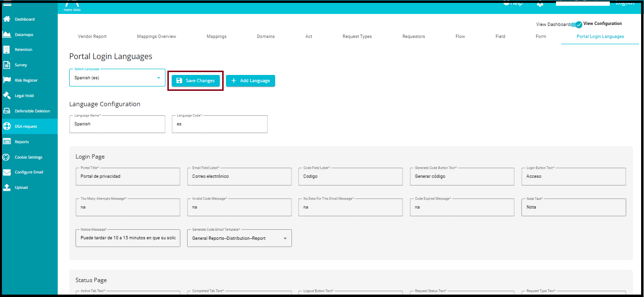Click the Retention building icon
This screenshot has width=644, height=297.
(x=7, y=49)
